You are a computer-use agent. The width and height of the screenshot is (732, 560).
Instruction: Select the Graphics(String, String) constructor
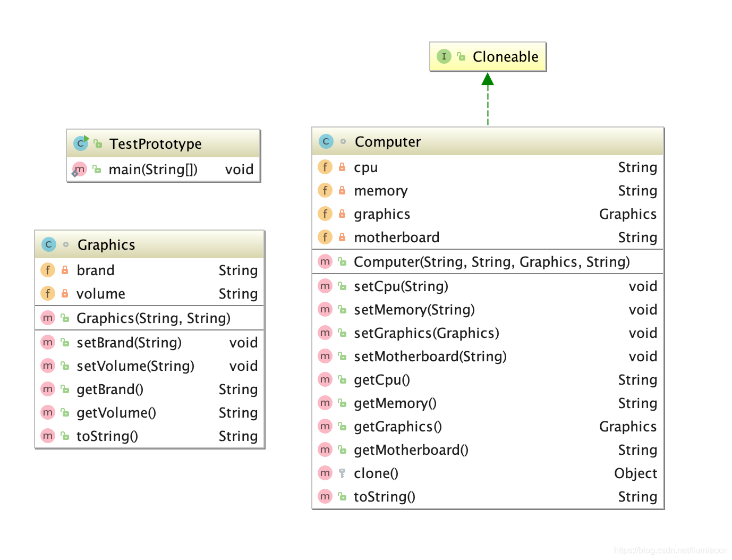[154, 318]
